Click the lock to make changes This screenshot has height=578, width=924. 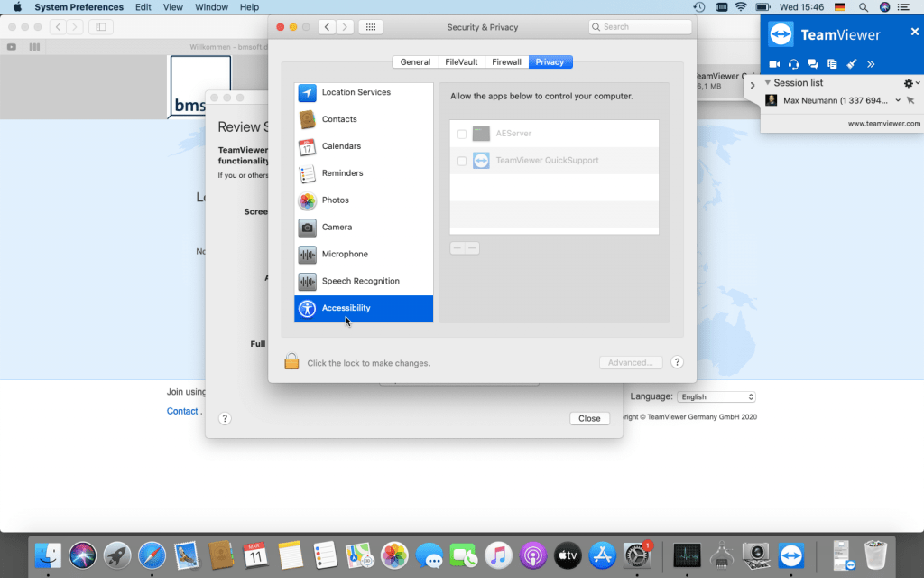click(291, 361)
